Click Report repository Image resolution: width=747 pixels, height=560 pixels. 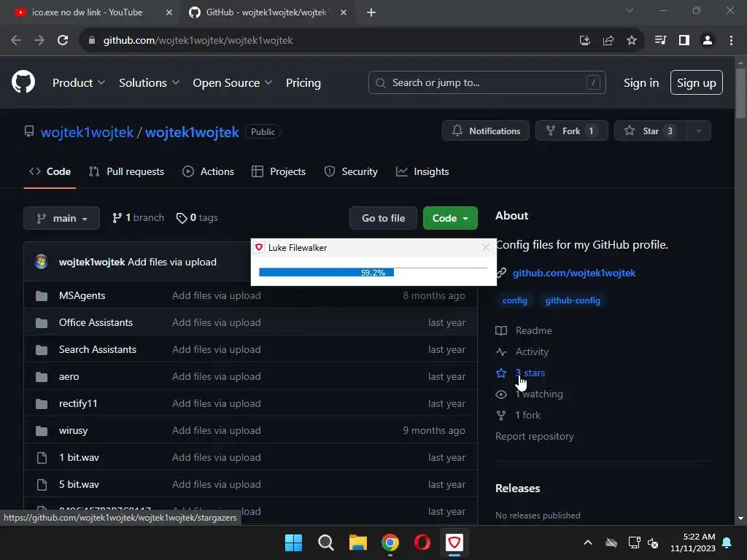coord(535,436)
